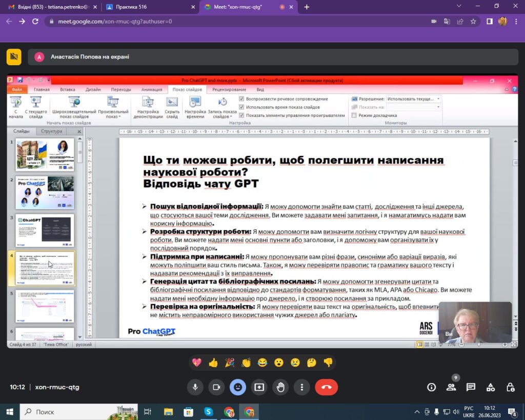Mute the microphone in Meet
Screen dimensions: 525x420
[195, 387]
